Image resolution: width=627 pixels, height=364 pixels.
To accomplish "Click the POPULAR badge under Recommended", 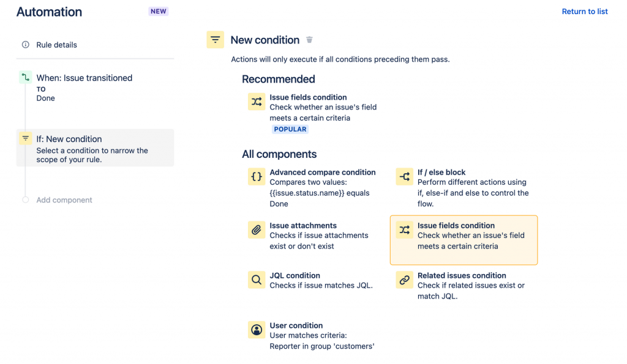I will [290, 130].
